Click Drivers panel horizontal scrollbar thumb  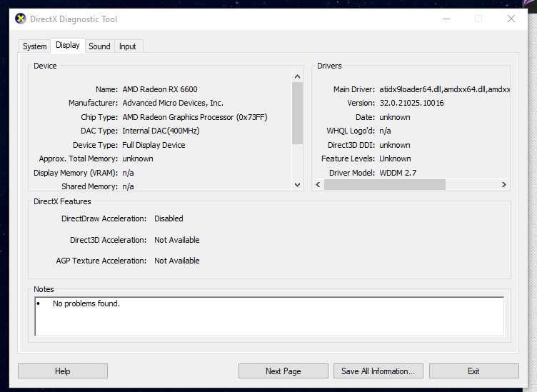pyautogui.click(x=385, y=184)
